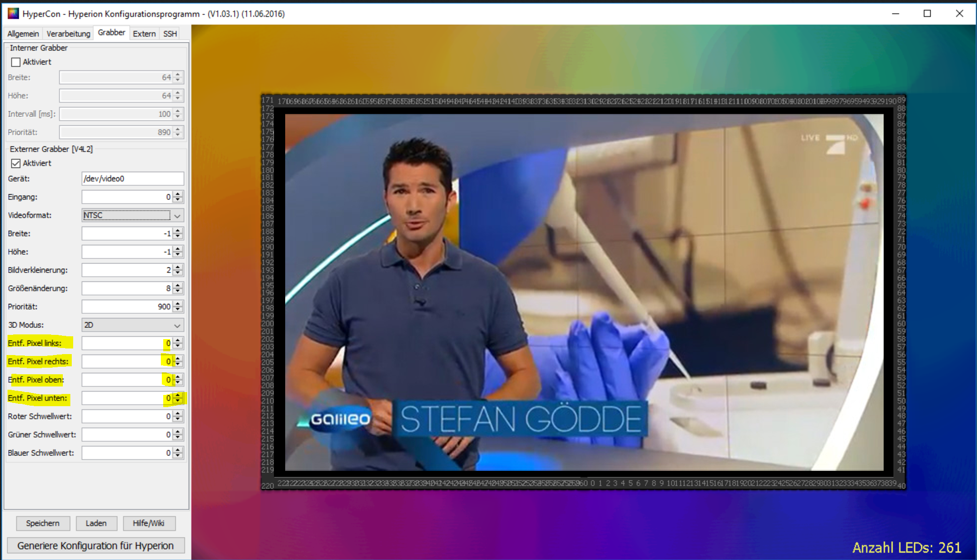The height and width of the screenshot is (560, 977).
Task: Decrease Bildverkleinerung with down arrow
Action: pos(178,273)
